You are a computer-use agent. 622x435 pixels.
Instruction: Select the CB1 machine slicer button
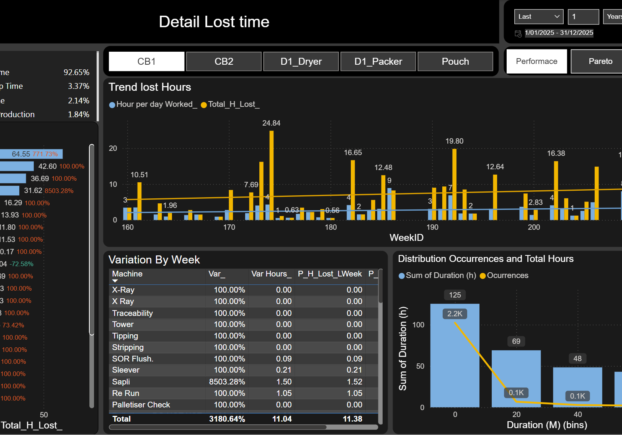146,61
